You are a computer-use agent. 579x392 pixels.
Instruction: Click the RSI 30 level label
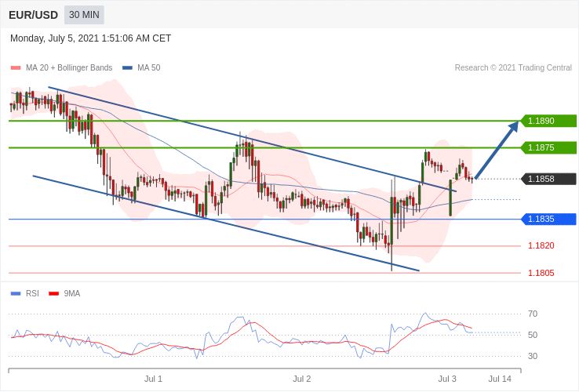coord(533,357)
